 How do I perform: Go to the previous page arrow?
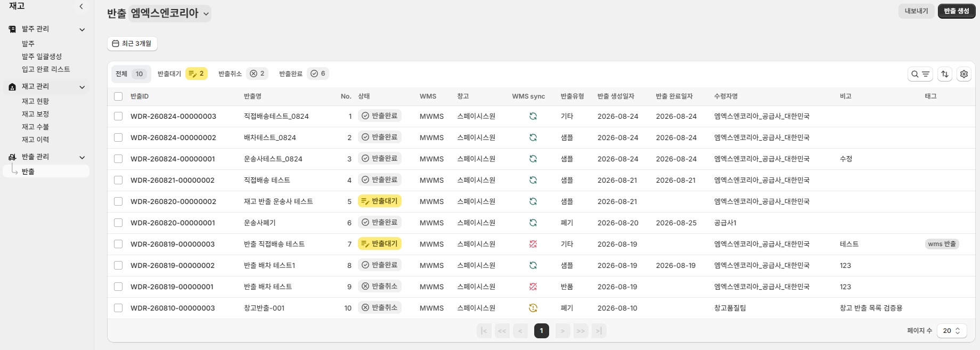[520, 331]
